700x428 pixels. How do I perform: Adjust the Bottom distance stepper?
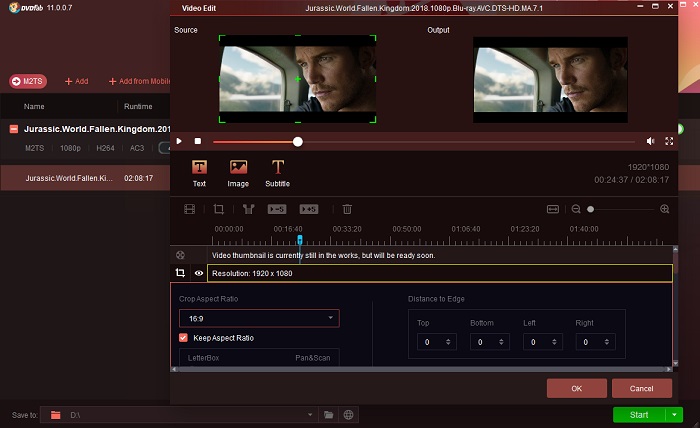coord(501,342)
